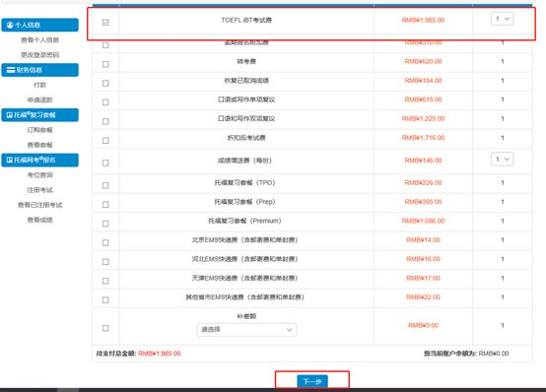Click the 待支付总金额 total amount
Image resolution: width=546 pixels, height=392 pixels.
click(x=160, y=354)
